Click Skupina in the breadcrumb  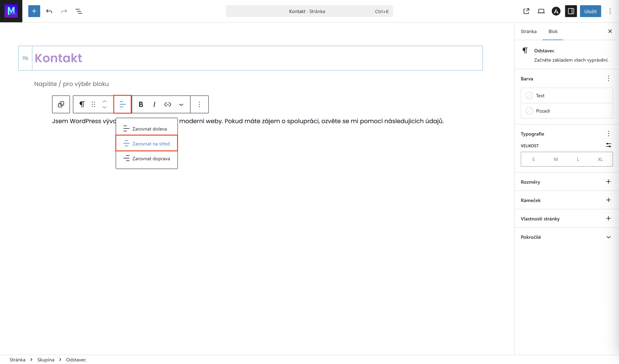tap(46, 359)
